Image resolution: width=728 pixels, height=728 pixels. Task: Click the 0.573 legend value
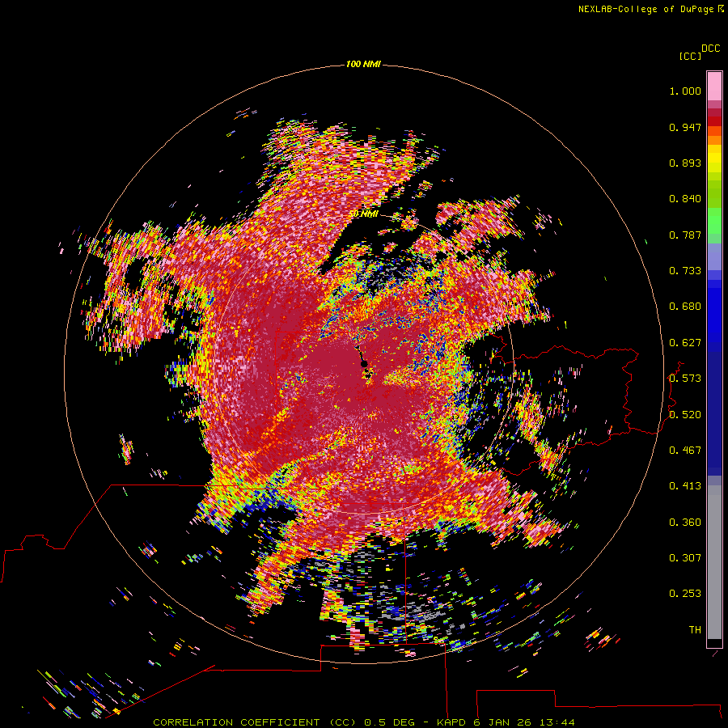click(685, 379)
